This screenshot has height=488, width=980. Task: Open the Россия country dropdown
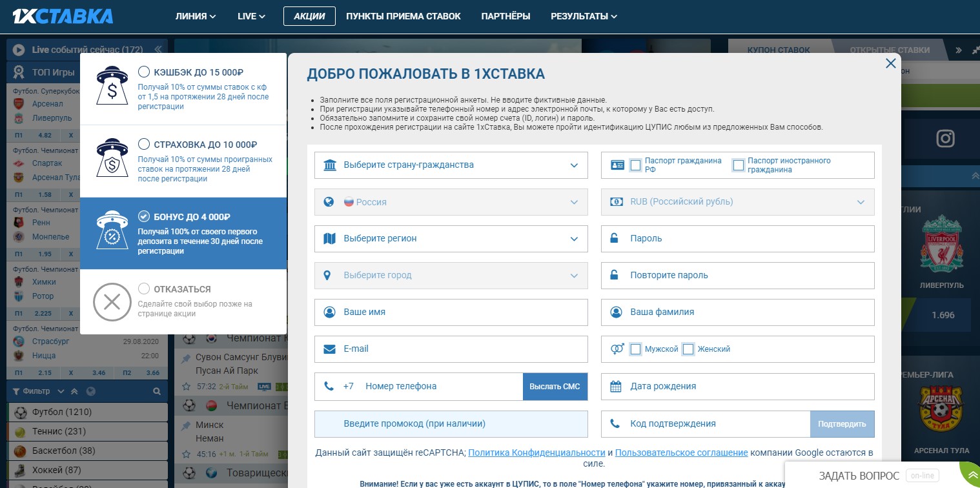(x=451, y=202)
